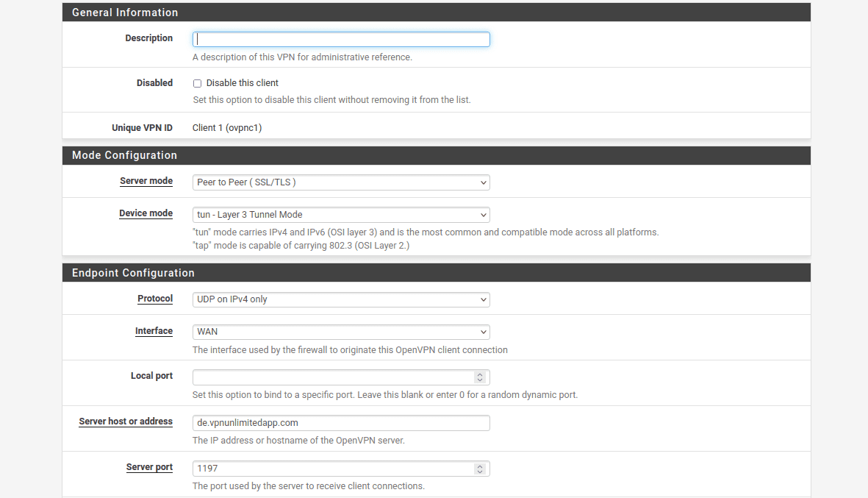This screenshot has width=868, height=498.
Task: Click the General Information section header
Action: pos(125,13)
